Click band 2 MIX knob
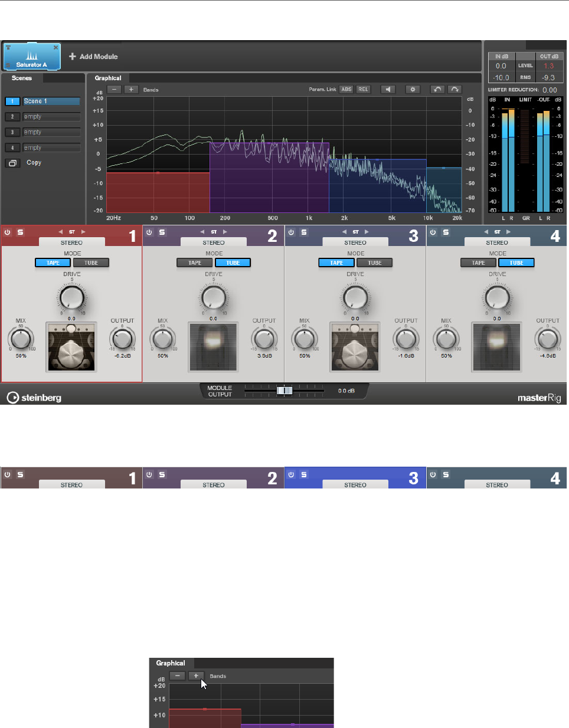Screen dimensions: 569x728 [163, 339]
